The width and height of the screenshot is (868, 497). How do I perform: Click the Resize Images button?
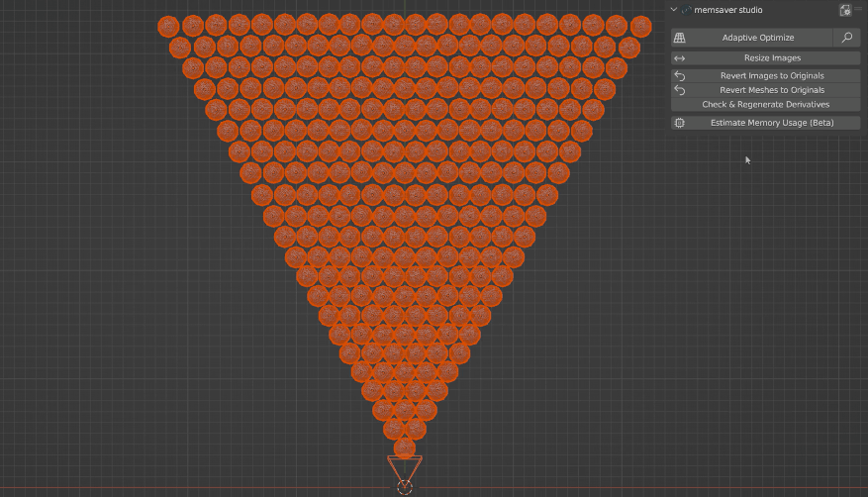click(766, 58)
